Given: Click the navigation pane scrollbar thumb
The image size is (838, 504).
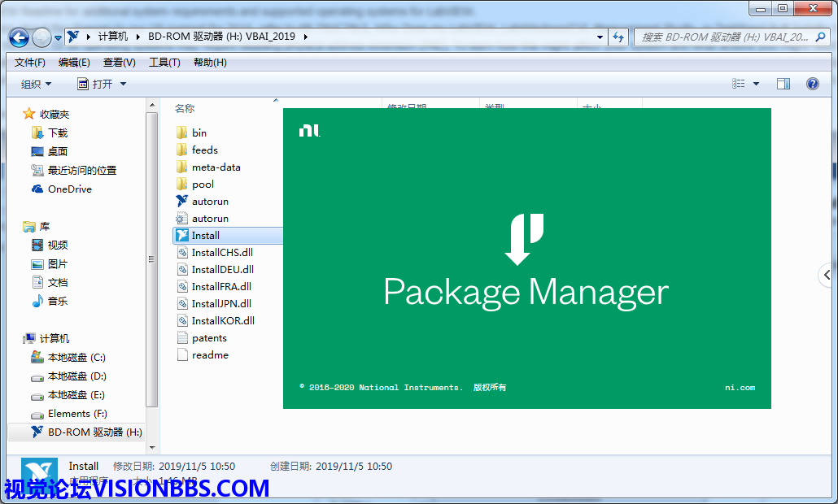Looking at the screenshot, I should 152,259.
